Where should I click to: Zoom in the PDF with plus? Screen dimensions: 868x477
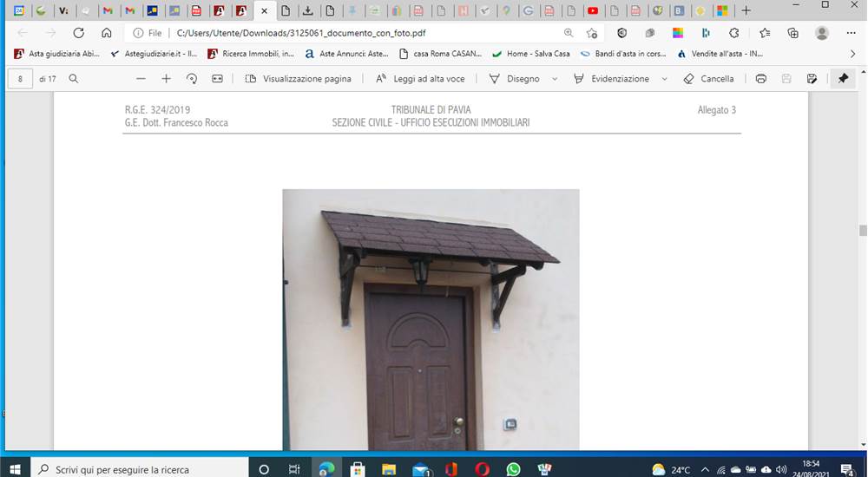(166, 79)
